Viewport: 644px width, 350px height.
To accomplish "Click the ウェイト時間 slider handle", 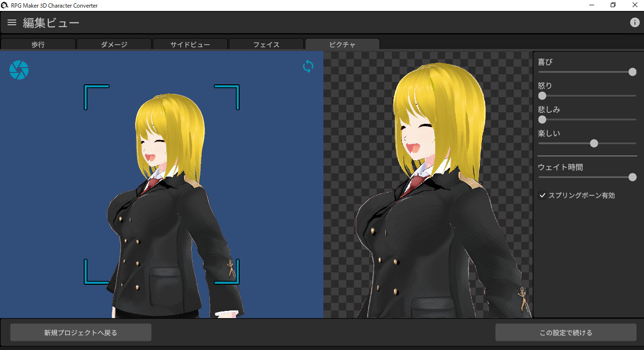I will click(x=633, y=177).
